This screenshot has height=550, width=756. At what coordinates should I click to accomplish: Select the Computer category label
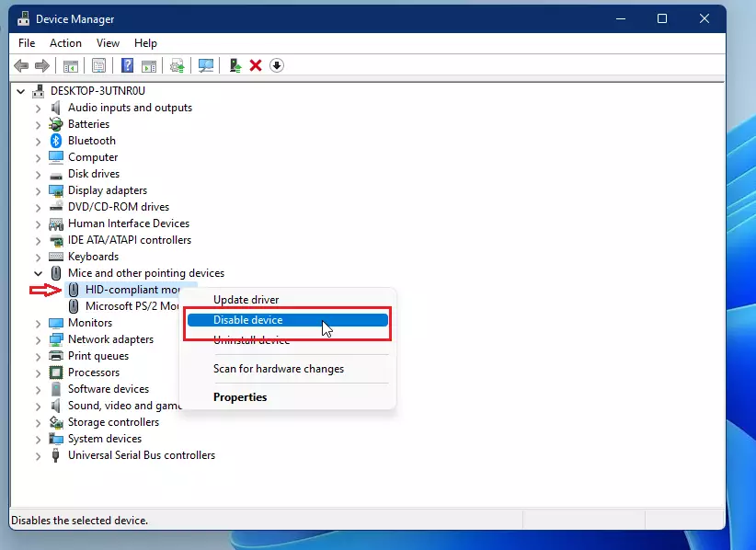pyautogui.click(x=93, y=157)
